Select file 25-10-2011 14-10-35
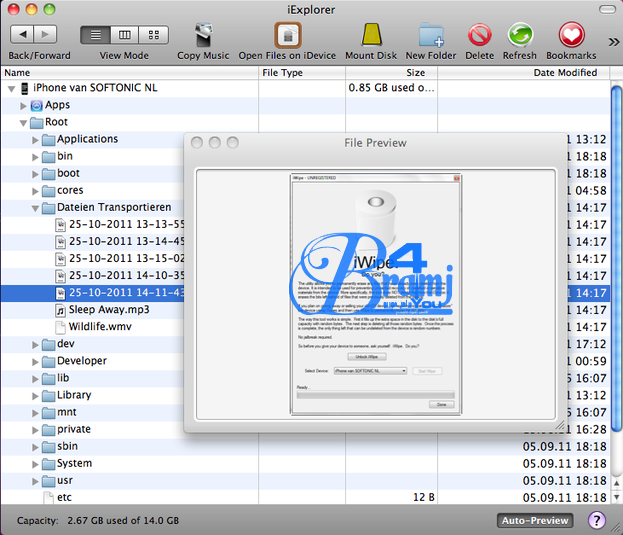623x535 pixels. coord(126,276)
